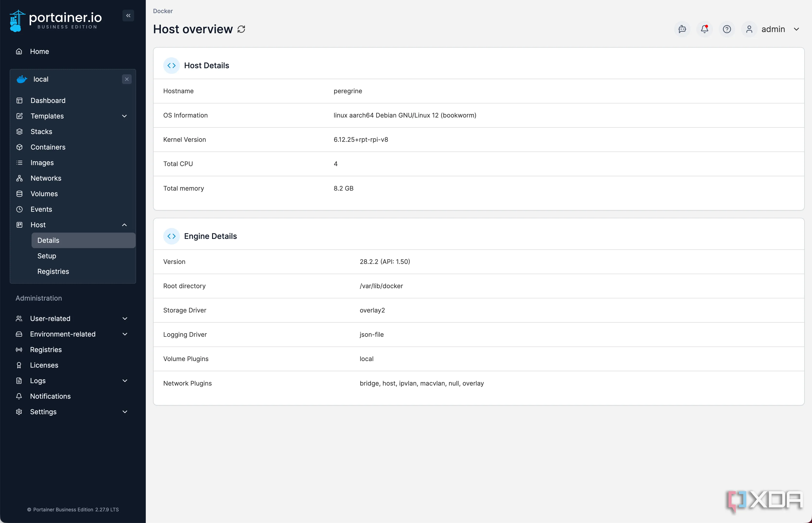Click the Engine Details code icon
The height and width of the screenshot is (523, 812).
[x=171, y=236]
